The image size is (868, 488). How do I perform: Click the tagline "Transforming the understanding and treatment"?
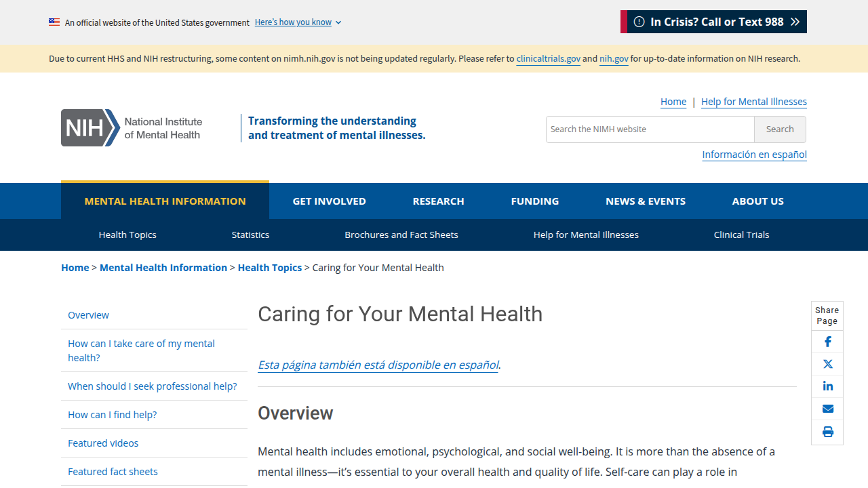tap(336, 128)
